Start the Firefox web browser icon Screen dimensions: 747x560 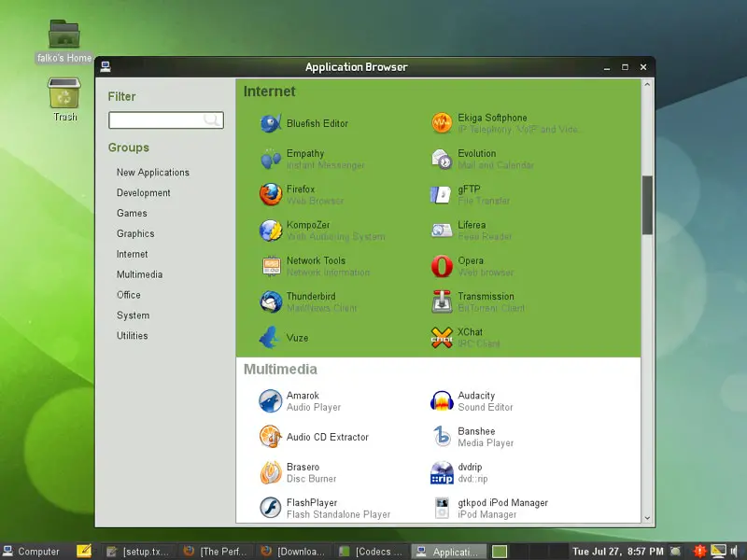[271, 195]
